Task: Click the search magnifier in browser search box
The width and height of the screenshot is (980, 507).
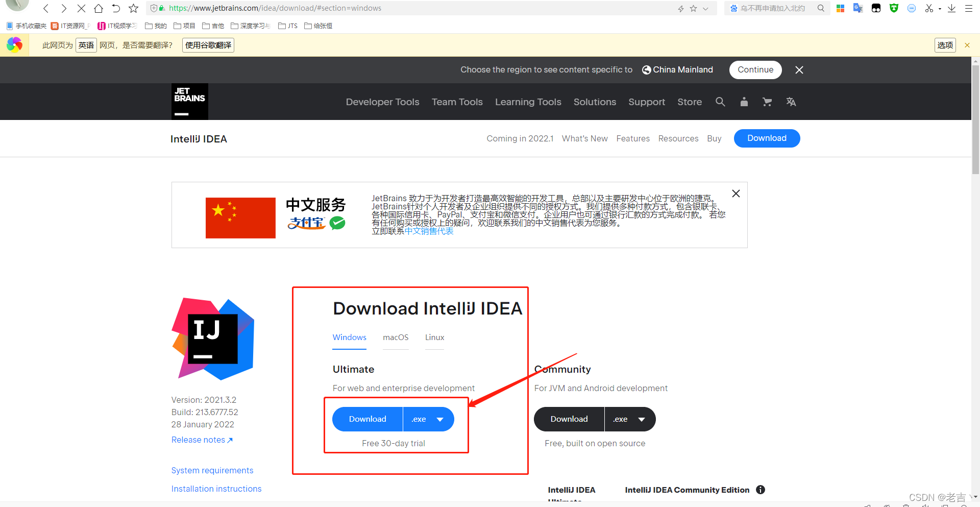Action: pos(821,8)
